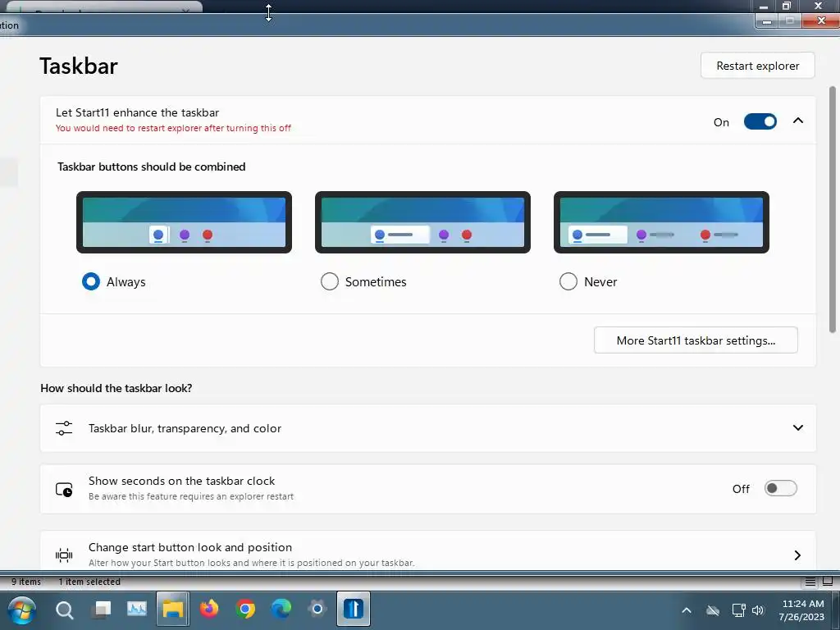Click the cloud sync tray icon
Screen dimensions: 840x630
(713, 610)
